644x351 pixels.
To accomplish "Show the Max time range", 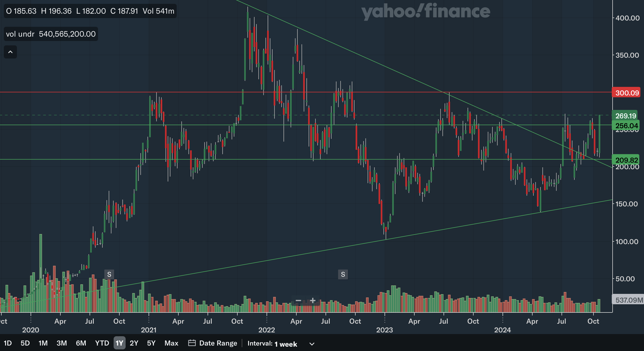I will pos(171,343).
